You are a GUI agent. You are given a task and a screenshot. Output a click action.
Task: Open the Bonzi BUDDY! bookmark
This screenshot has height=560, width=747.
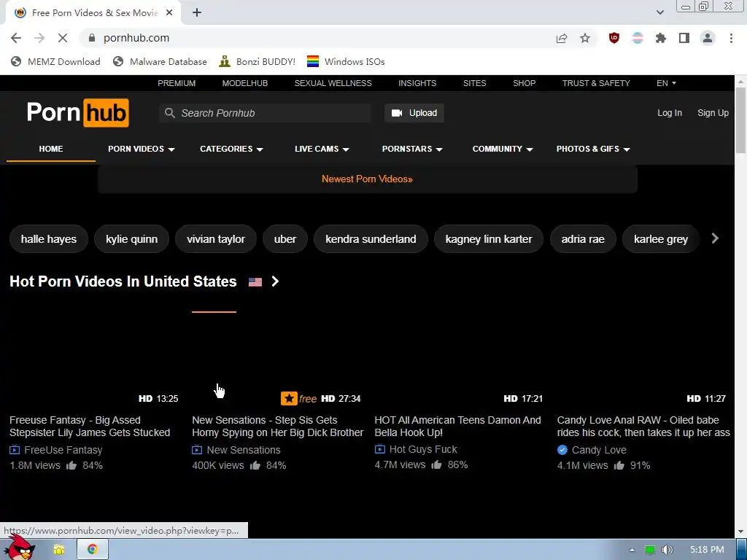258,61
